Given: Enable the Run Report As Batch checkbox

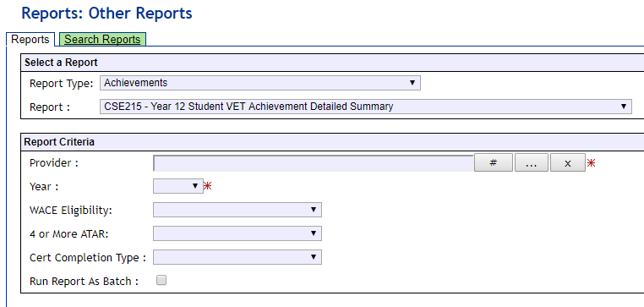Looking at the screenshot, I should [161, 281].
